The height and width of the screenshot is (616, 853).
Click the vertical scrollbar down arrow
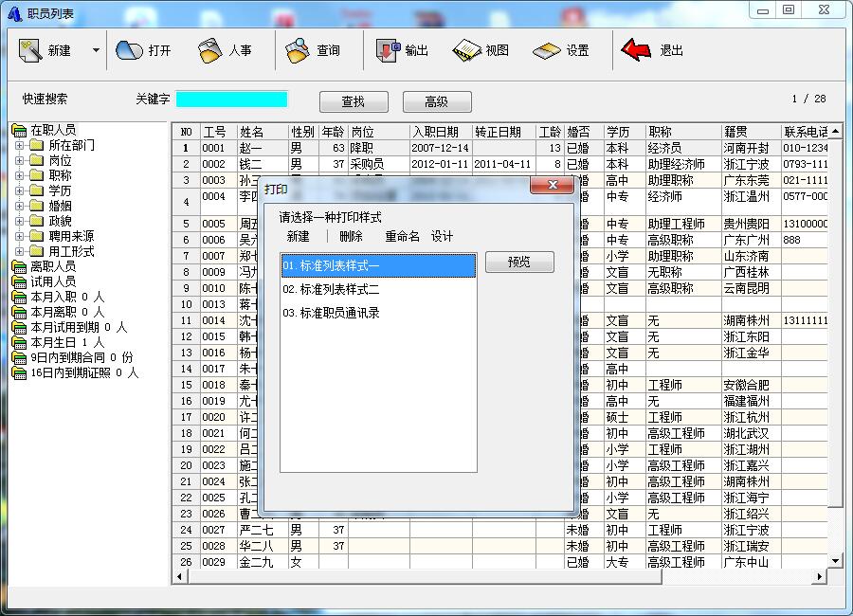point(835,561)
